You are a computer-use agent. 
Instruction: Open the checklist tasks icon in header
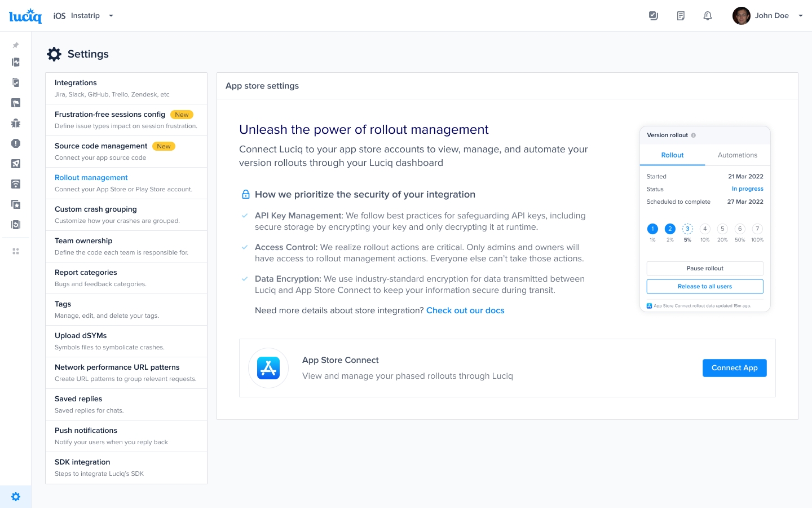pyautogui.click(x=654, y=16)
